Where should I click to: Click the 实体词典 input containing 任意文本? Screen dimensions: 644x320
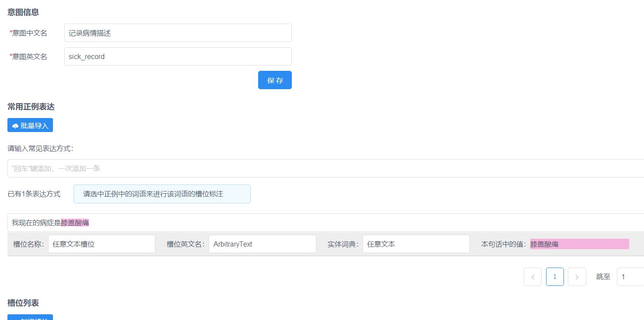click(x=416, y=243)
